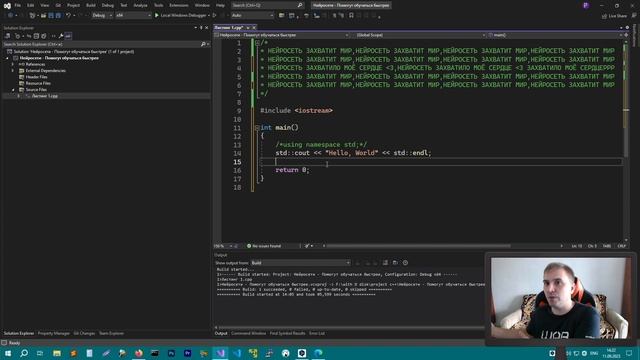
Task: Open the Show output from Build dropdown
Action: coord(301,263)
